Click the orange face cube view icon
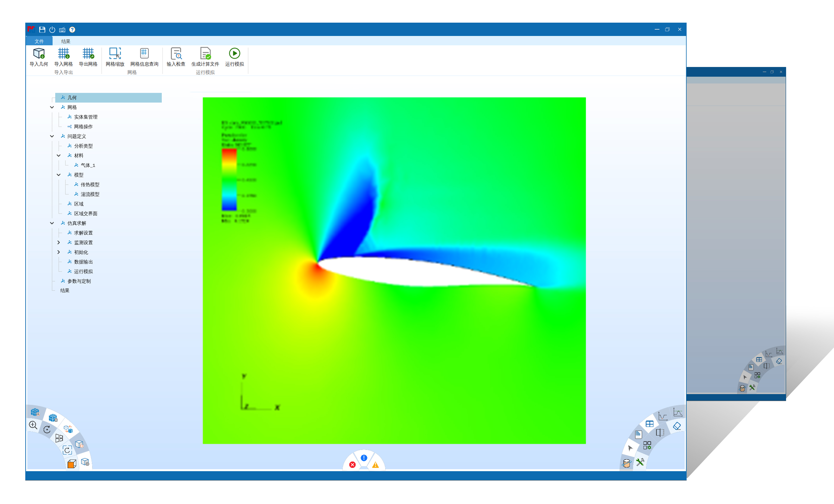This screenshot has width=834, height=504. coord(72,463)
